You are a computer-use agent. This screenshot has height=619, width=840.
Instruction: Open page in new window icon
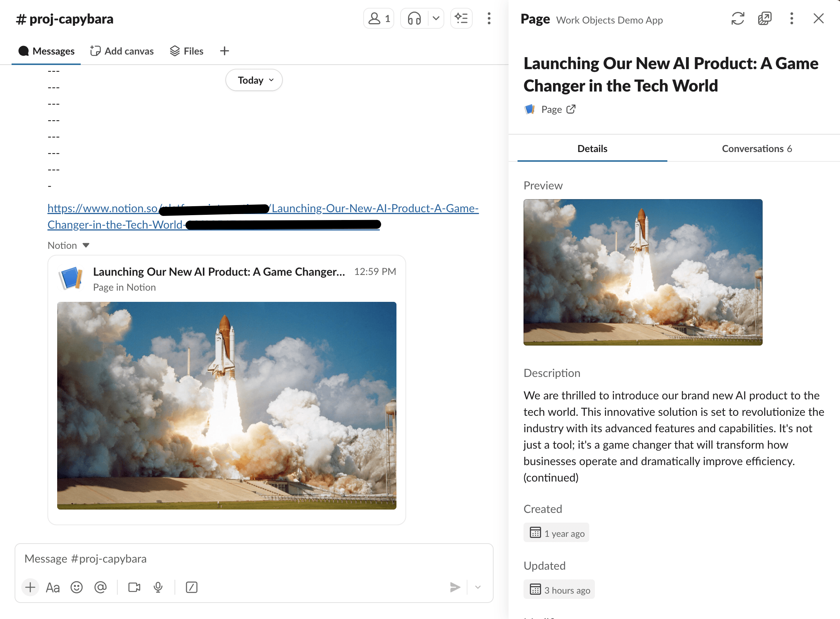764,18
